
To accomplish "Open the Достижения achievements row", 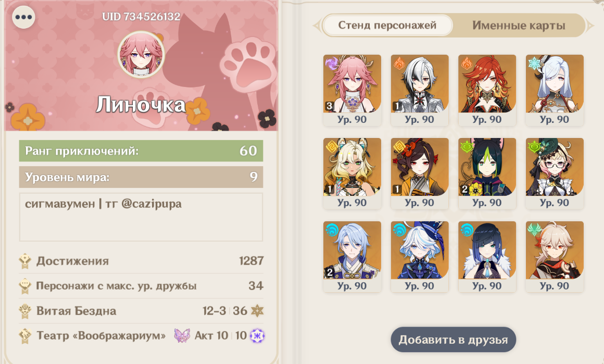I will point(142,261).
